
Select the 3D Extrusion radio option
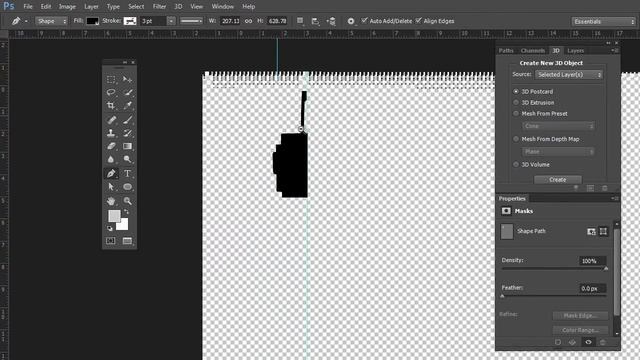coord(516,102)
